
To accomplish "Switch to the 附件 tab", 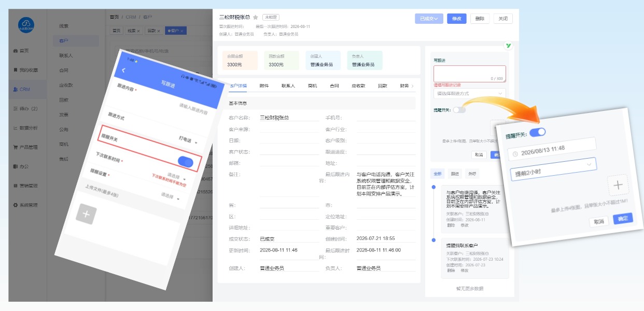I will (264, 86).
